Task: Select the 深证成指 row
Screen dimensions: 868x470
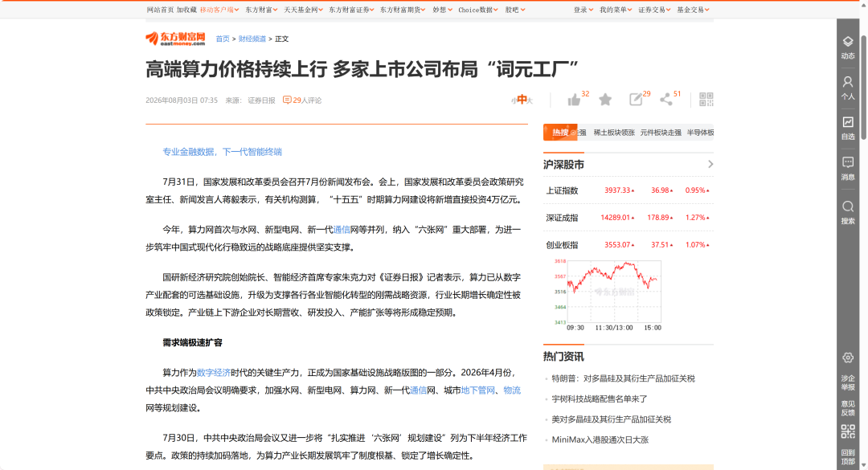Action: pos(628,218)
